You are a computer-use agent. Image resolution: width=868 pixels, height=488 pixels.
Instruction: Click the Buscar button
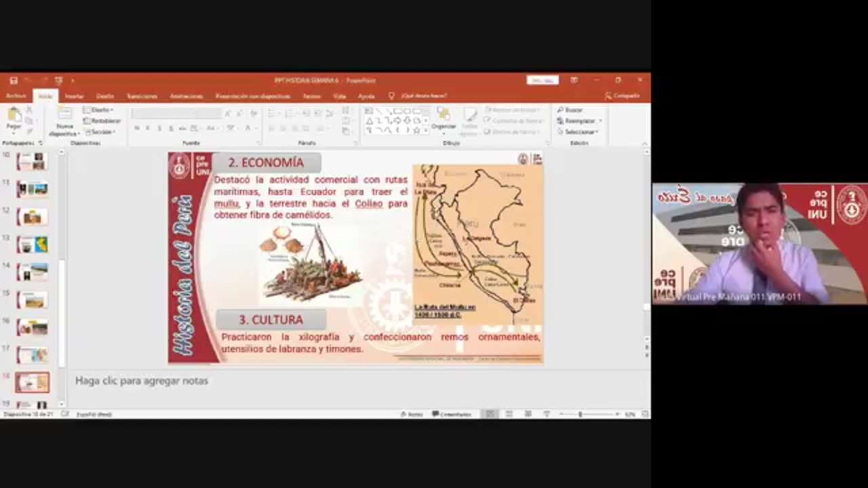(x=570, y=110)
